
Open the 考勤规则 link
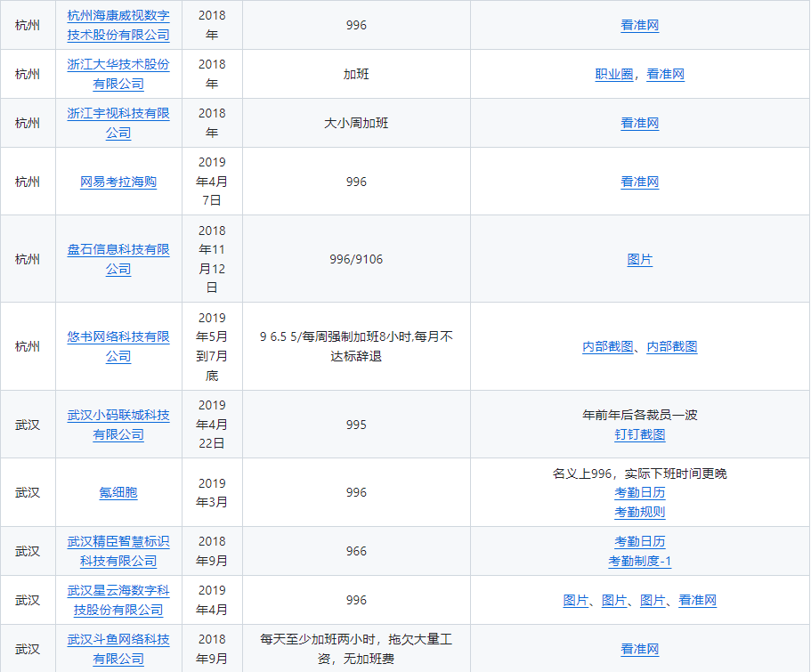pos(640,512)
